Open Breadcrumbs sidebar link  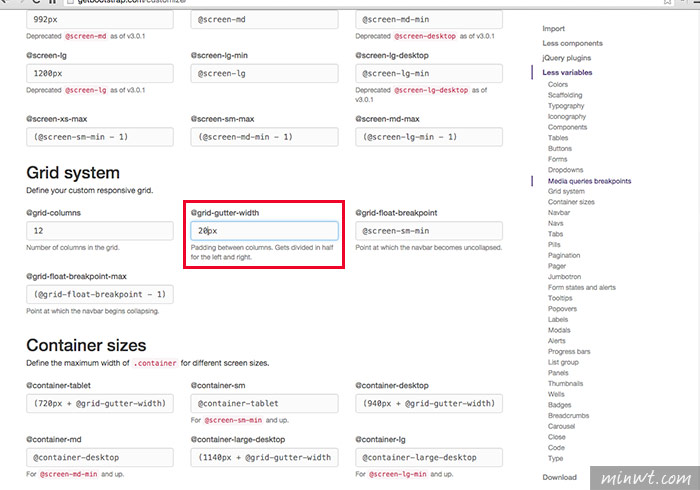pyautogui.click(x=568, y=416)
